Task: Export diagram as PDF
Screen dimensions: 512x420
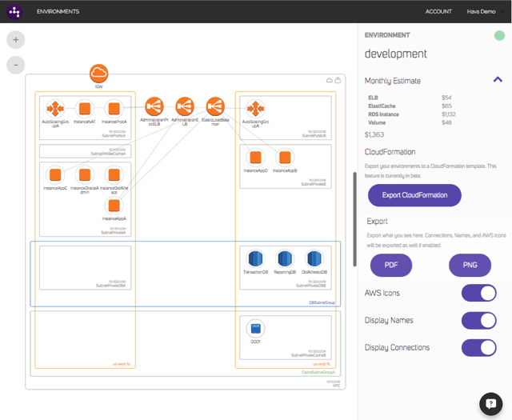Action: coord(391,265)
